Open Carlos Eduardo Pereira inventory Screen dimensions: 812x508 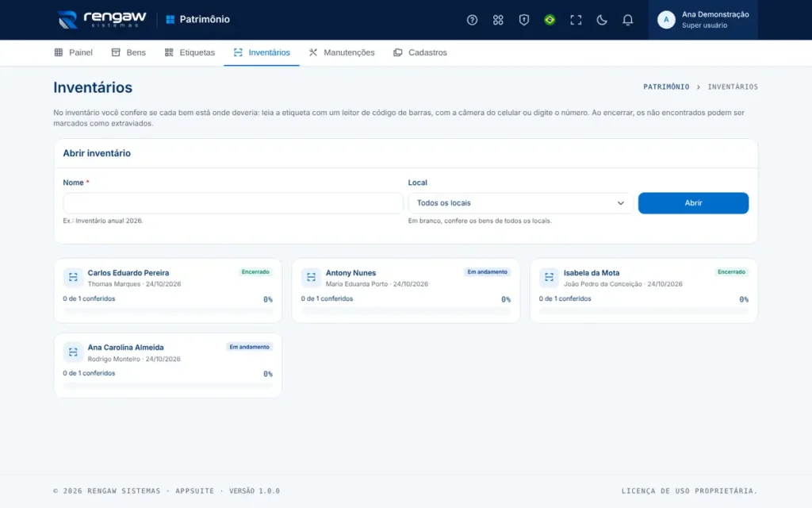coord(168,291)
